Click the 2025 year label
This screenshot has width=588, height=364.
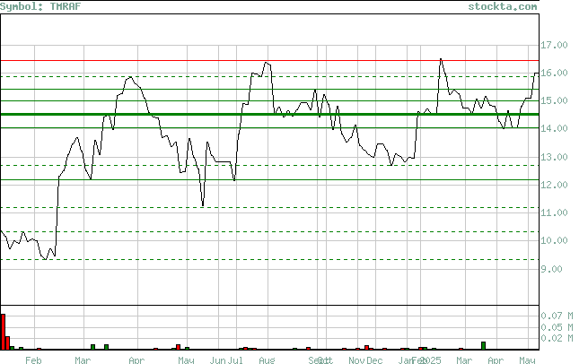[431, 360]
